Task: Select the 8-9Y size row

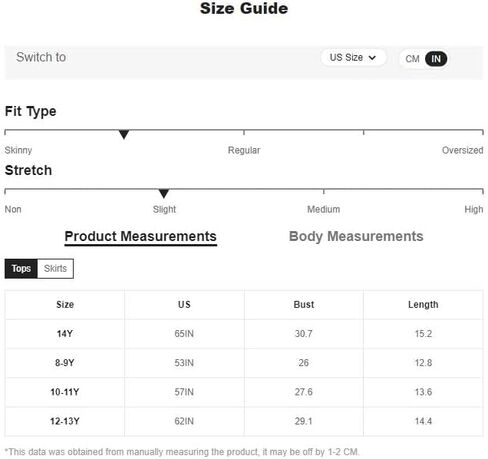Action: (x=244, y=363)
